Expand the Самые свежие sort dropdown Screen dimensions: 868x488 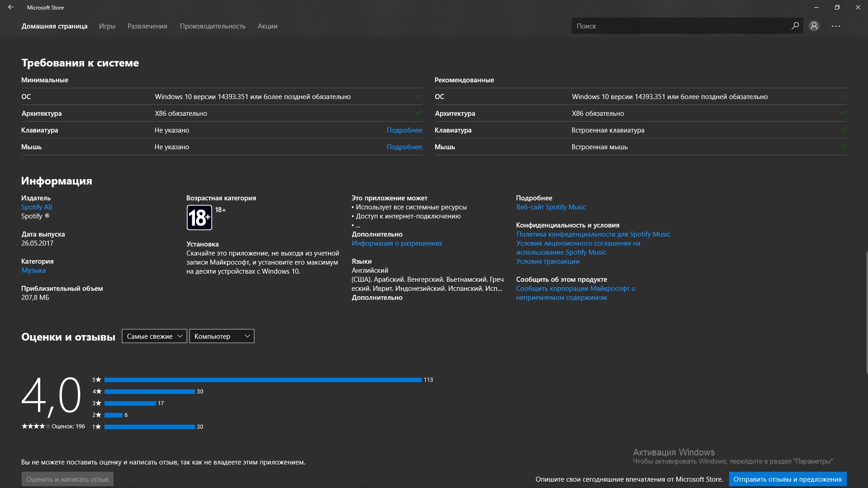[x=154, y=336]
